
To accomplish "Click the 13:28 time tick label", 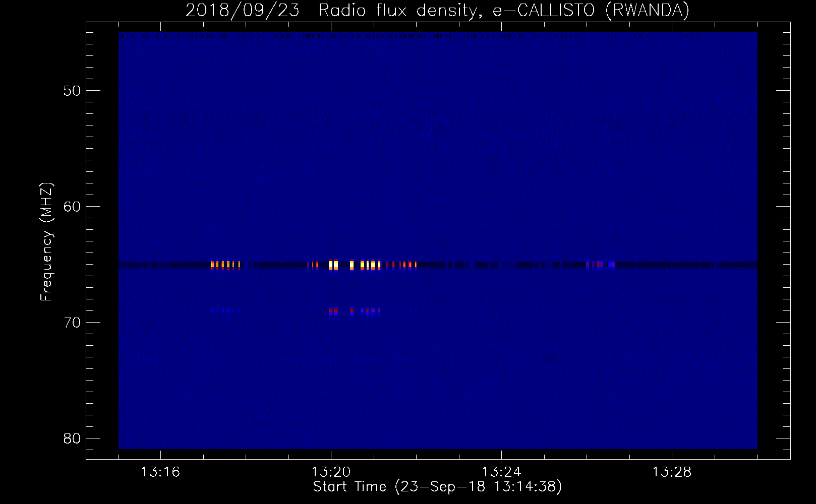I will (x=672, y=472).
